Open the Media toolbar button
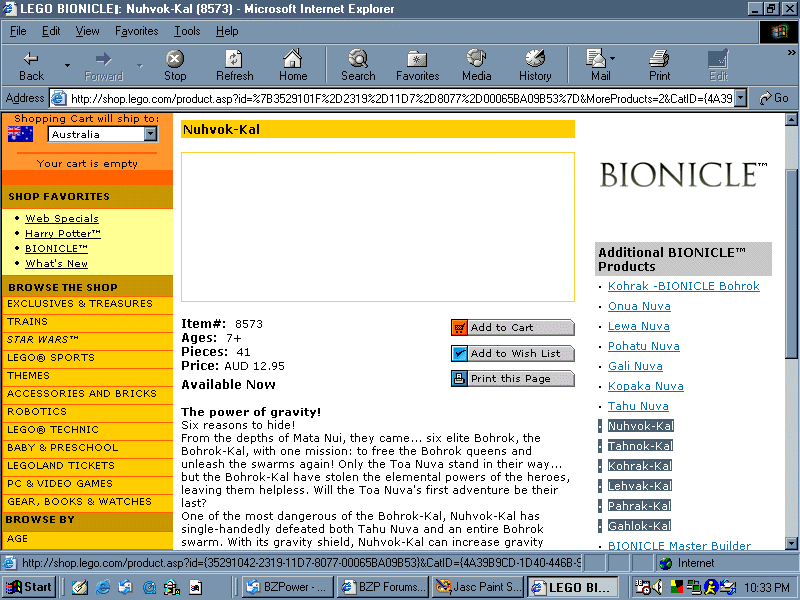 coord(477,66)
